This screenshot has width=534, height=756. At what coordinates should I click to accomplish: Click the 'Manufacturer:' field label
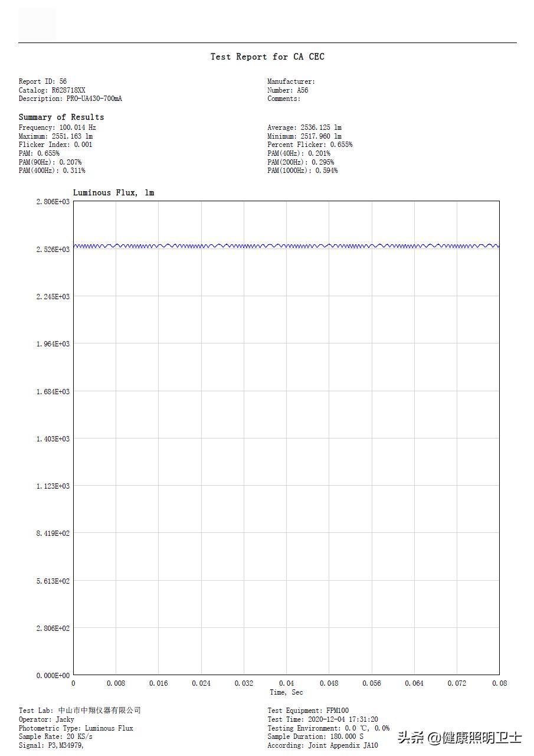[291, 81]
